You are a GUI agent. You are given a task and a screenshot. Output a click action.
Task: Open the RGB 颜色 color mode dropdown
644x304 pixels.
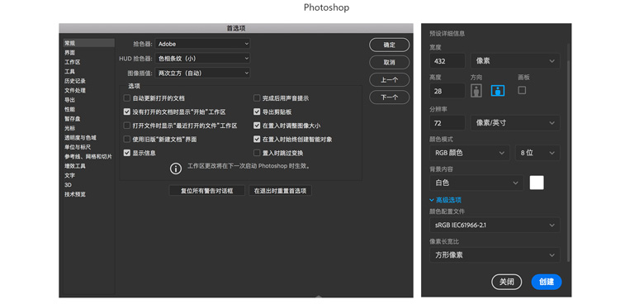tap(470, 153)
